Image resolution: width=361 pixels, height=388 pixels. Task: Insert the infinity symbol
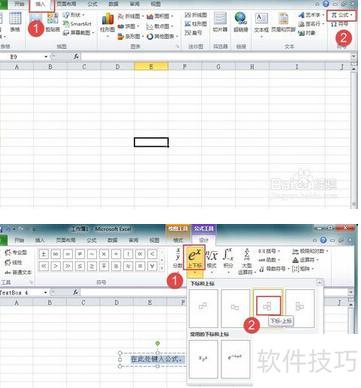(56, 254)
